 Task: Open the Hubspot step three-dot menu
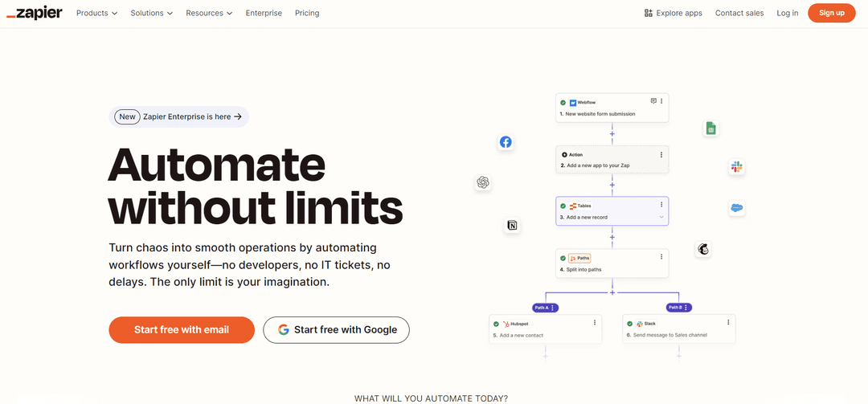(595, 322)
